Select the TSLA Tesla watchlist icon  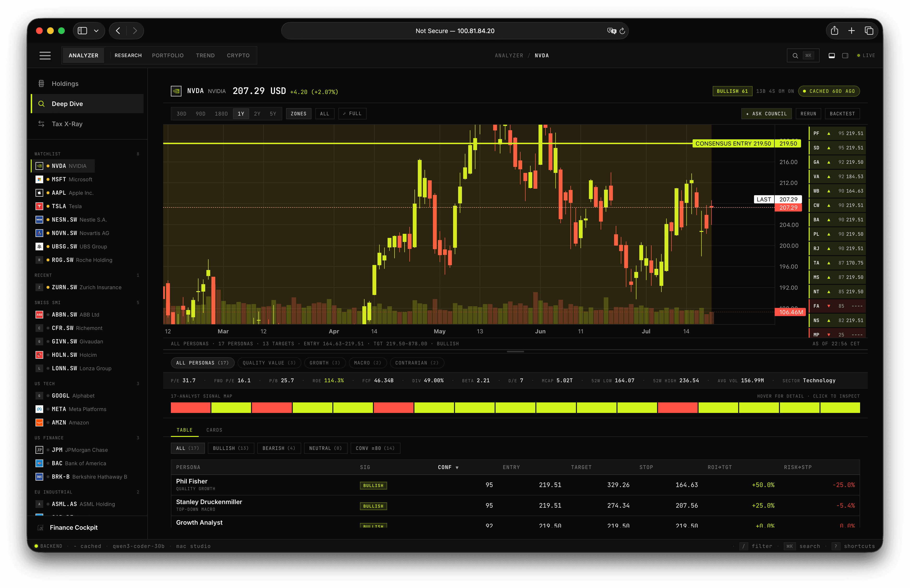coord(39,206)
